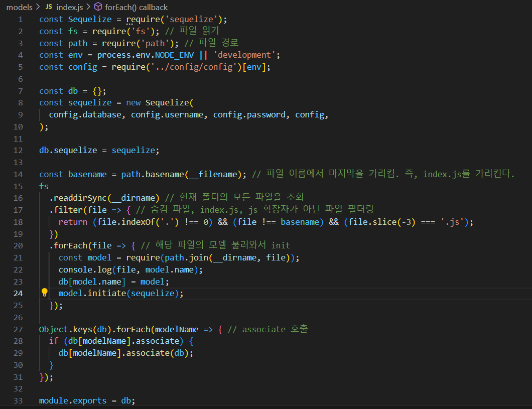
Task: Click the 'sequelize' string in require on line 1
Action: click(191, 20)
